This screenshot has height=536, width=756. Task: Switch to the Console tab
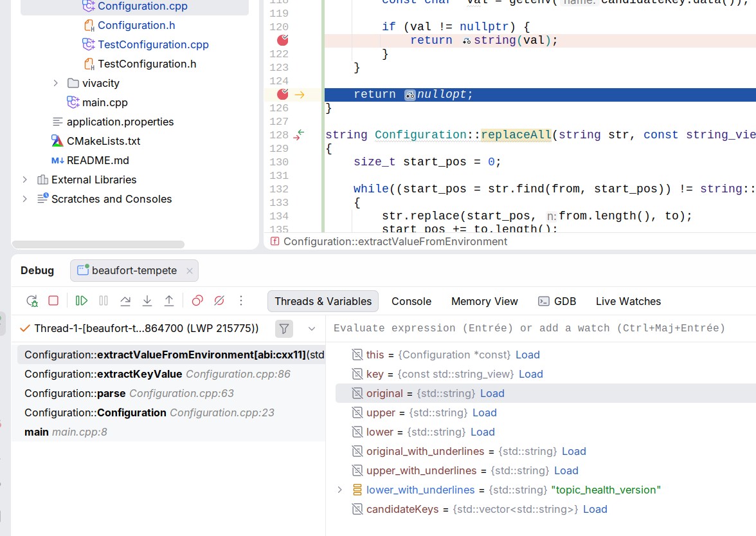tap(411, 302)
